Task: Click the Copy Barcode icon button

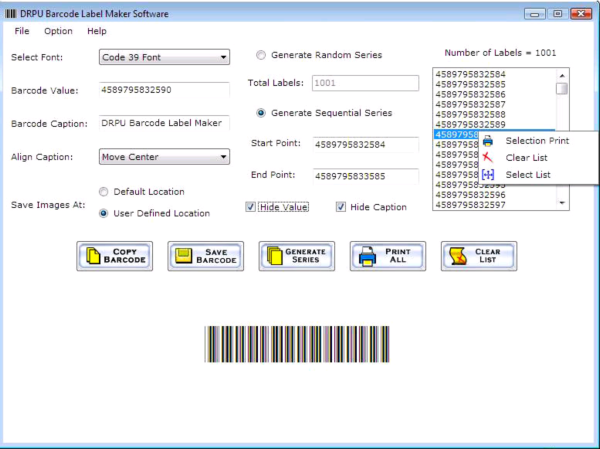Action: pos(94,256)
